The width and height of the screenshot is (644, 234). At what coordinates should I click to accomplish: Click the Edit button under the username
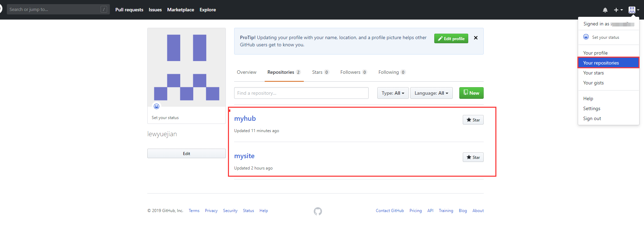coord(186,153)
